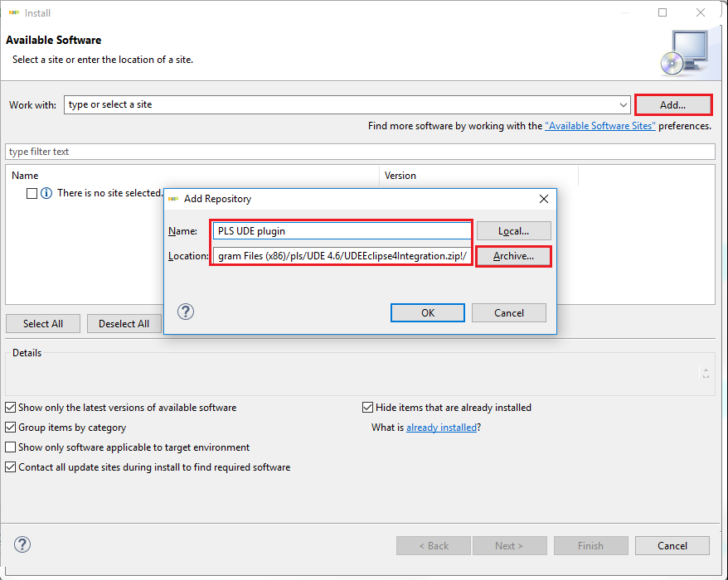Uncheck 'Hide items that are already installed'
This screenshot has width=728, height=580.
(368, 408)
